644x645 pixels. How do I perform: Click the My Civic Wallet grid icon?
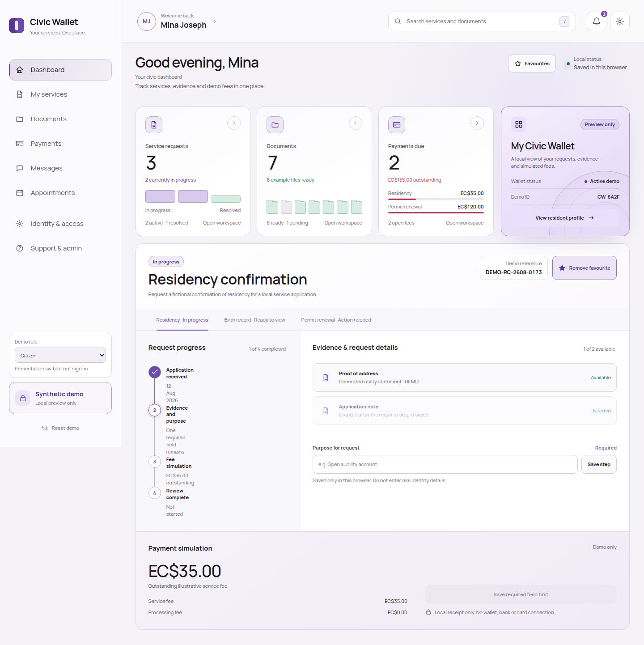(519, 124)
